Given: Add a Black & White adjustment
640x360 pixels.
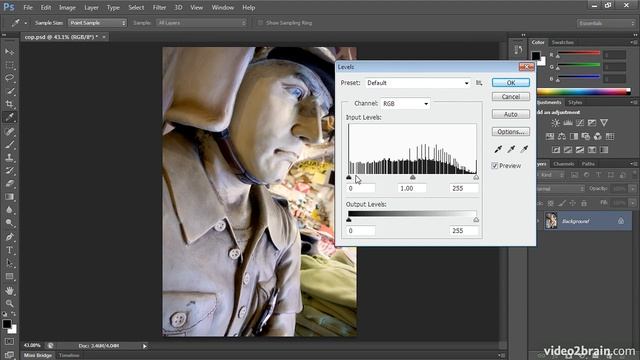Looking at the screenshot, I should [x=573, y=136].
